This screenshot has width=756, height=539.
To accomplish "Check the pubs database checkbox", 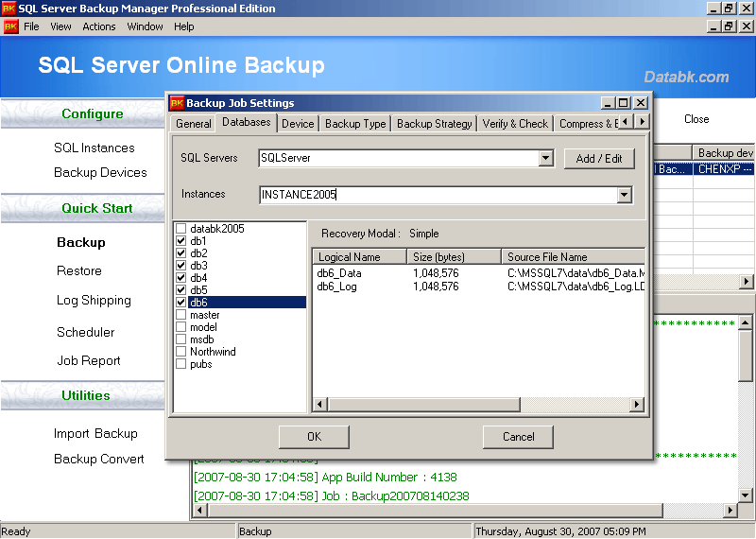I will click(181, 364).
